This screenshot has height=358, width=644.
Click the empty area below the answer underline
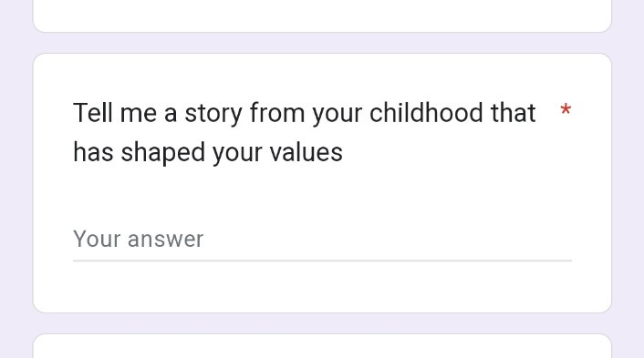tap(322, 287)
